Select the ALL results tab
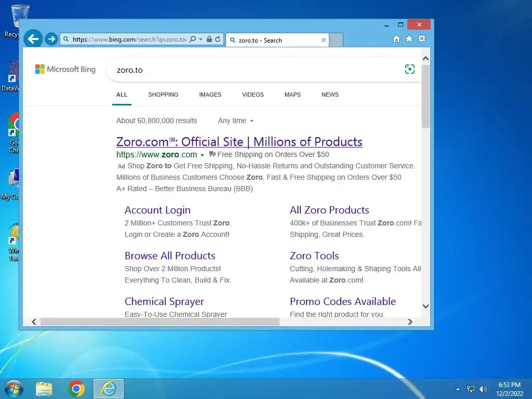This screenshot has width=532, height=399. point(122,95)
